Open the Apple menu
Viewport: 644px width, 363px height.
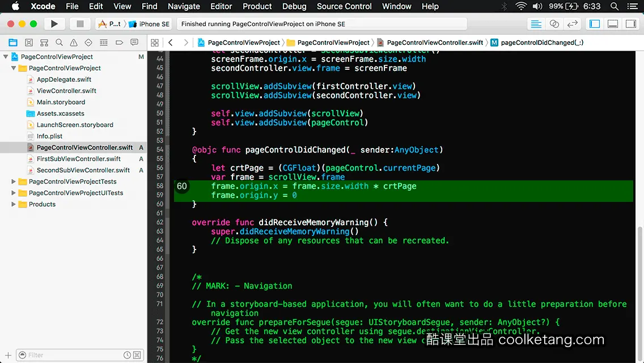click(x=15, y=6)
